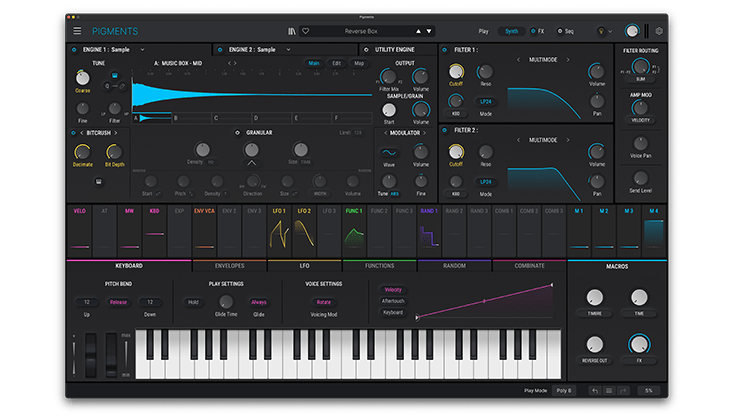The width and height of the screenshot is (732, 417).
Task: Click the sample Edit button
Action: click(x=336, y=63)
